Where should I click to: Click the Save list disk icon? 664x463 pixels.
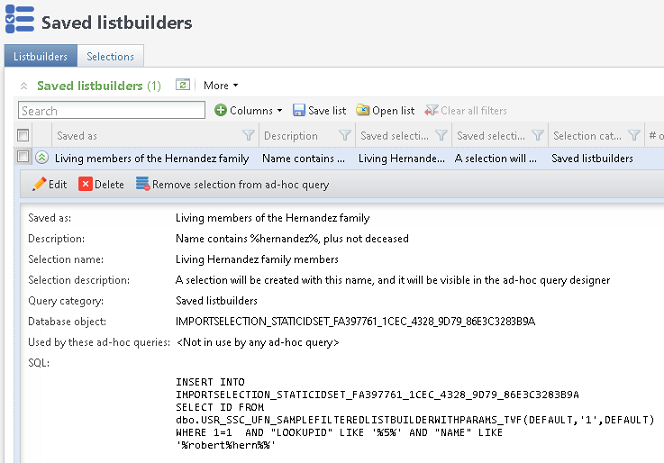pos(299,111)
